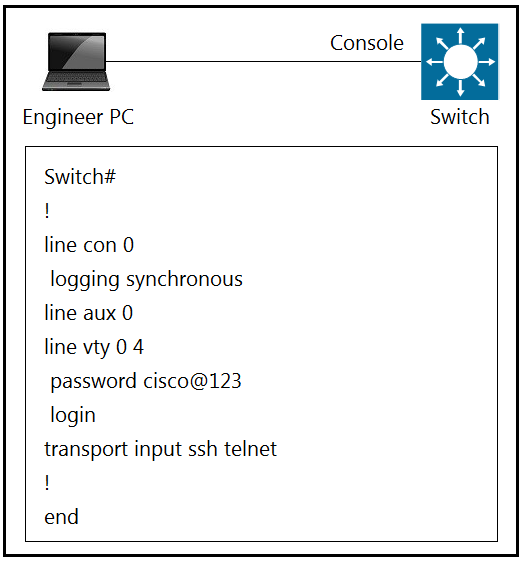Click the line vty 0 4 entry
This screenshot has height=561, width=522.
(x=94, y=347)
